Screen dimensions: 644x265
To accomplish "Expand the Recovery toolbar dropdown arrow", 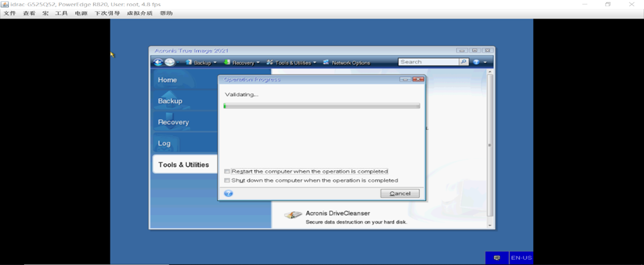I will click(x=258, y=63).
